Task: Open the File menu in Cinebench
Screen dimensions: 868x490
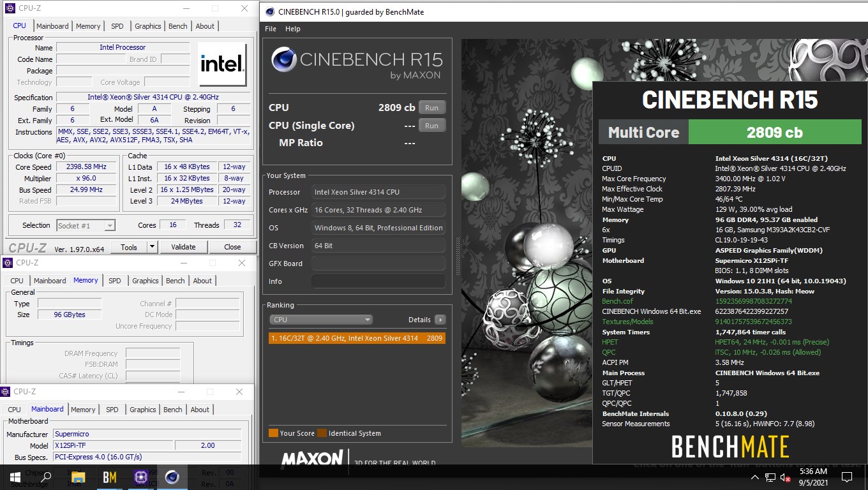Action: click(271, 29)
